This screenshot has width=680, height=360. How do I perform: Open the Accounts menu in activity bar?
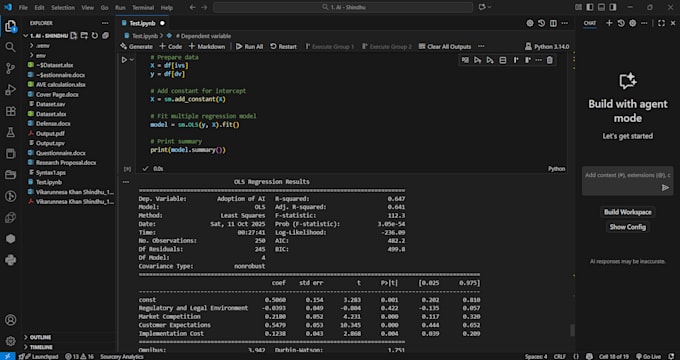(10, 320)
